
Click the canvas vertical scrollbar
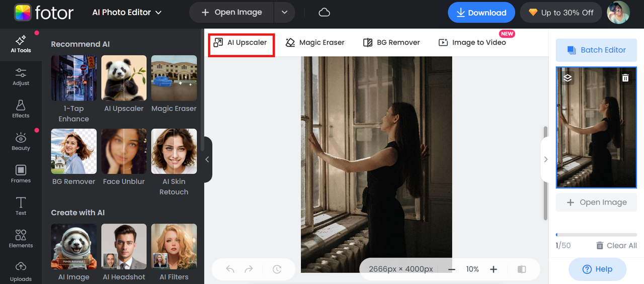click(x=545, y=172)
